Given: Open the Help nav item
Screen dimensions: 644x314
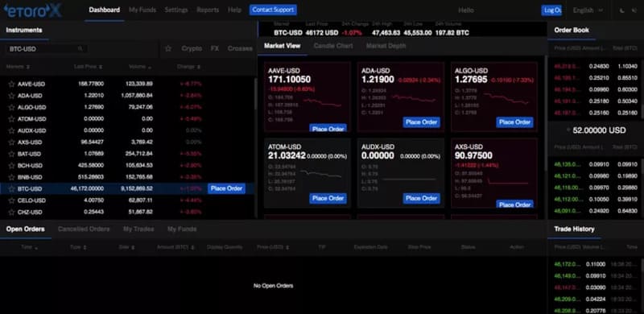Looking at the screenshot, I should tap(234, 10).
